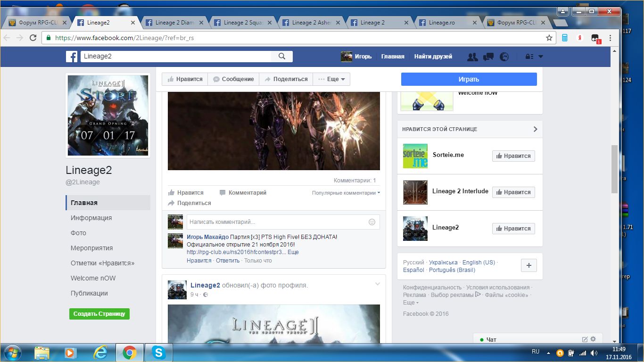Open Welcome nOW sidebar section
The width and height of the screenshot is (644, 362).
93,278
